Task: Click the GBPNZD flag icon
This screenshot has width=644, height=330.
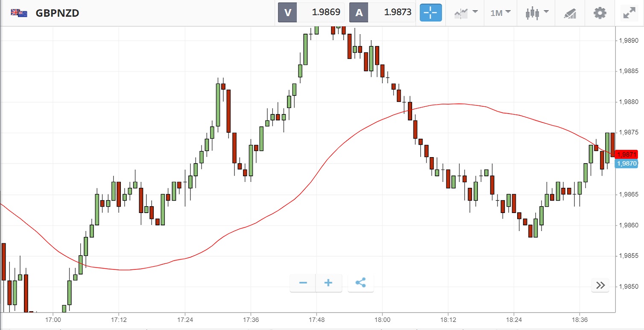Action: coord(19,13)
